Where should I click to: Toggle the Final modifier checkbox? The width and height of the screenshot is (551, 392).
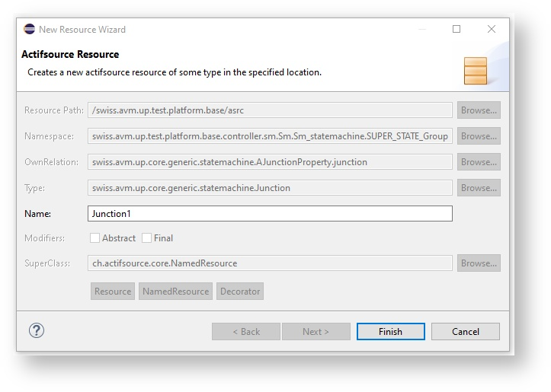pos(147,238)
